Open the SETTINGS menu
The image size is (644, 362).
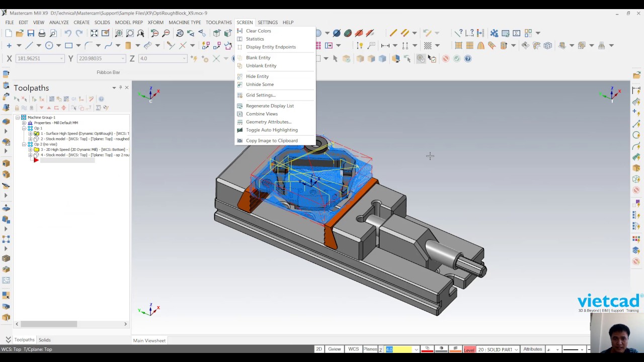268,22
